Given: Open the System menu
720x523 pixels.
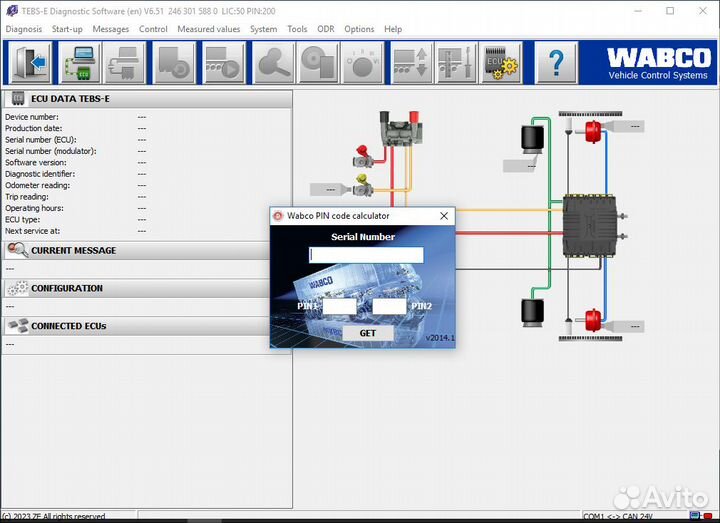Looking at the screenshot, I should pos(264,29).
